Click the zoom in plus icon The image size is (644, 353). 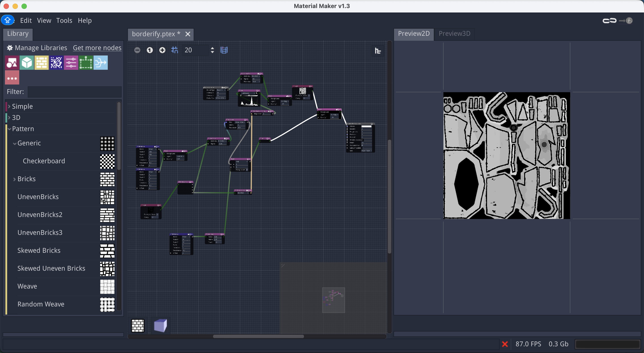tap(162, 50)
